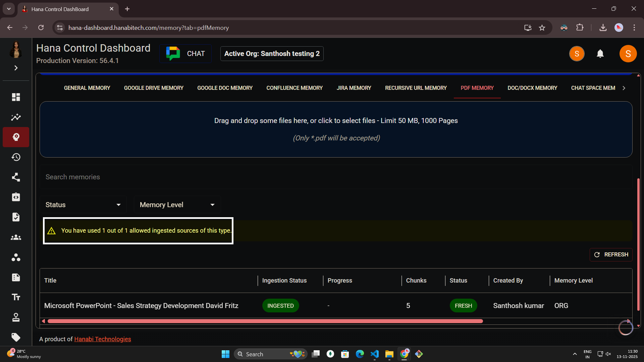Viewport: 644px width, 362px height.
Task: Open the code clipboard tool in sidebar
Action: coord(16,197)
